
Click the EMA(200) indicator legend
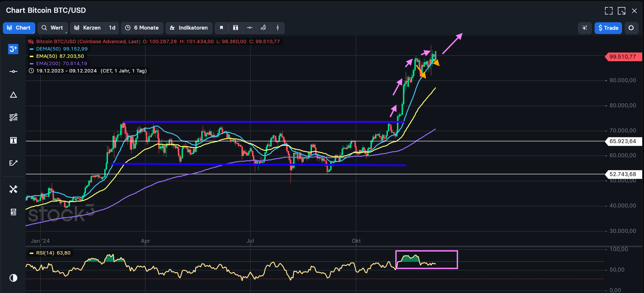pyautogui.click(x=62, y=64)
